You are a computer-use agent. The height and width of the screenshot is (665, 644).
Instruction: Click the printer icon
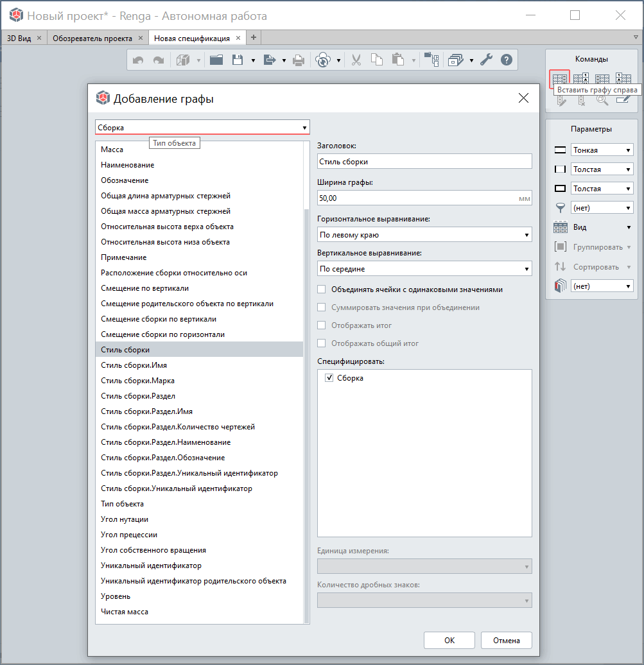[299, 60]
